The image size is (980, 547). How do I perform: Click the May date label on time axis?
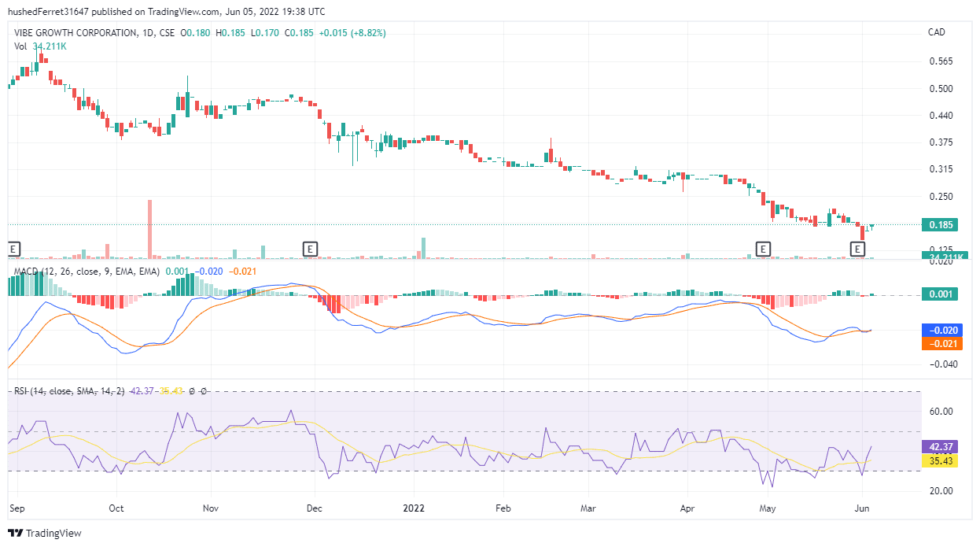[x=768, y=508]
